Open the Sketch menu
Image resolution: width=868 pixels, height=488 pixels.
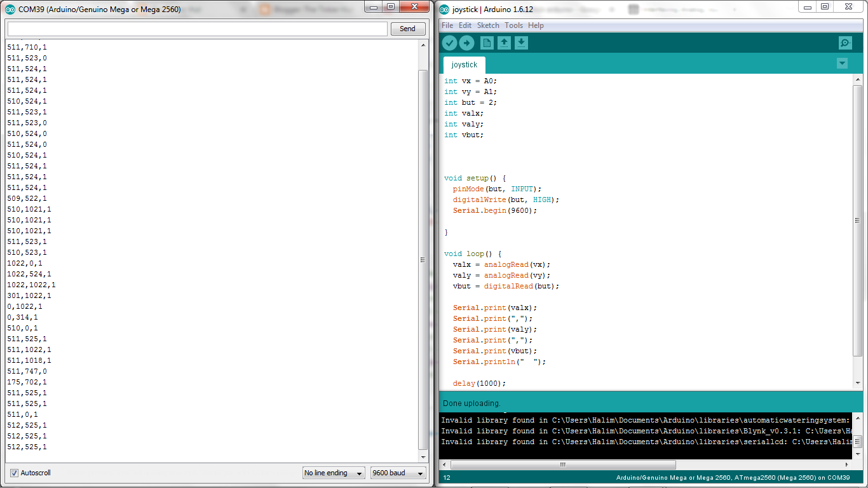[488, 25]
